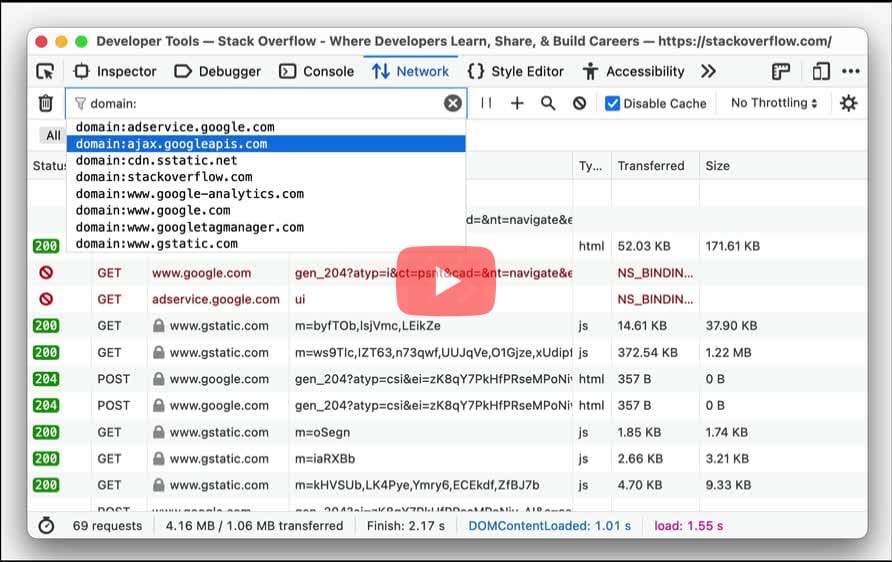This screenshot has height=562, width=892.
Task: Switch to the Accessibility tab
Action: (x=634, y=72)
